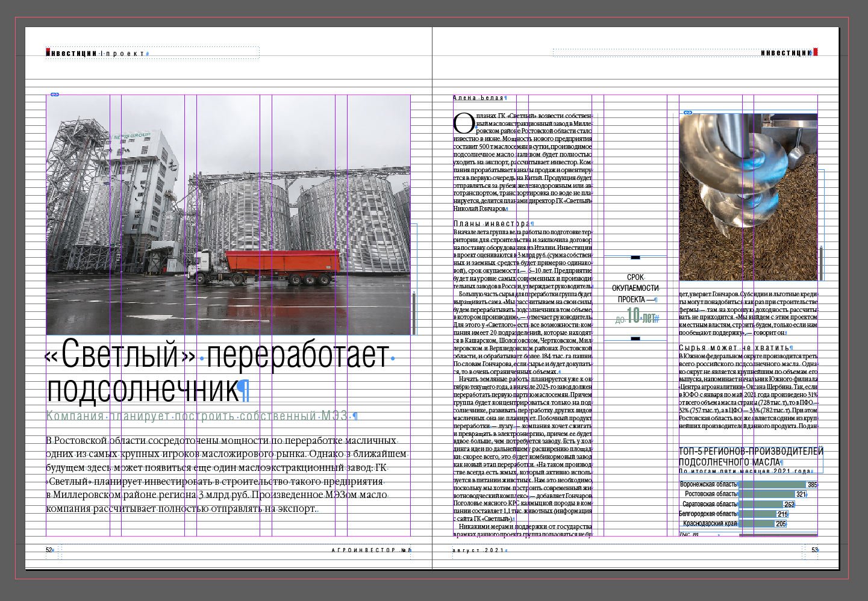
Task: Click the headline word 'подсолнечник'
Action: (x=143, y=389)
